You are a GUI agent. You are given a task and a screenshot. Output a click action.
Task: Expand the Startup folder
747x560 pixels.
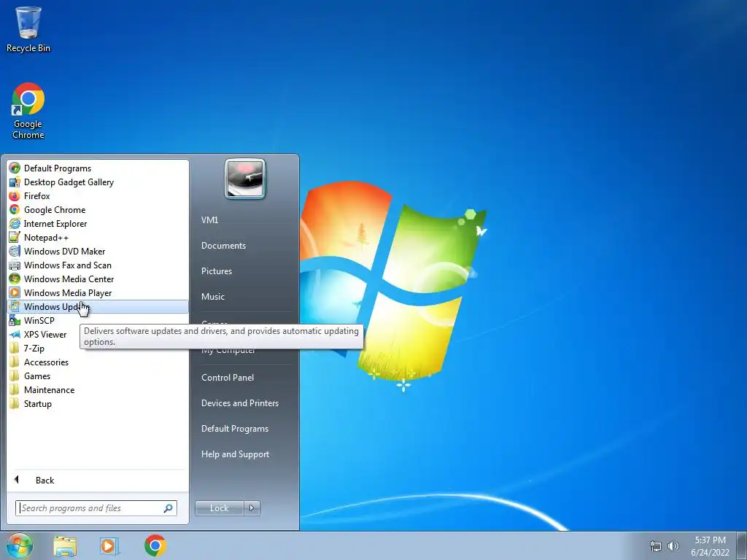pos(38,403)
